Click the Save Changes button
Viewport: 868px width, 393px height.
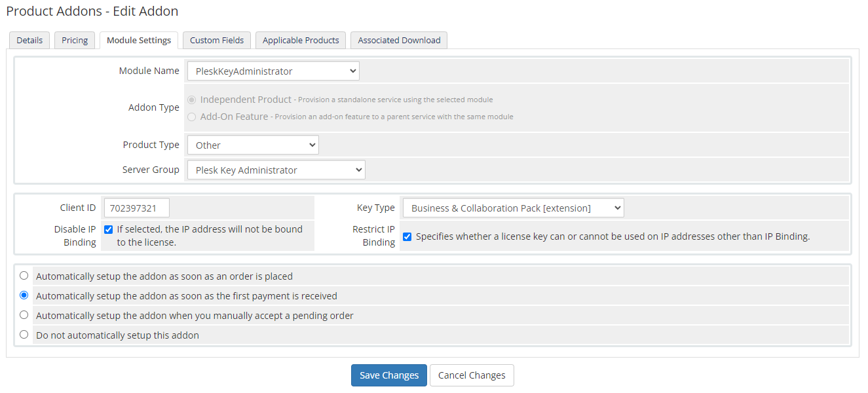(388, 375)
